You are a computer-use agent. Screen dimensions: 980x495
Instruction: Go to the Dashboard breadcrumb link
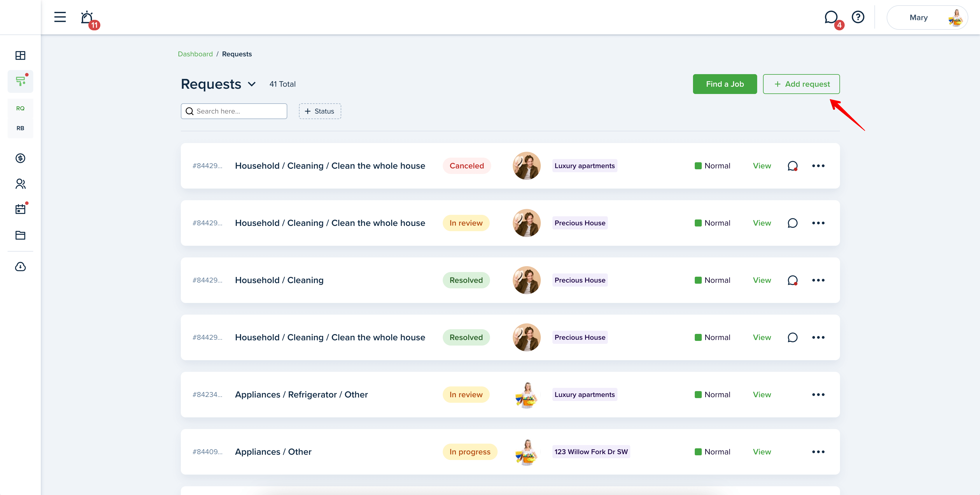[x=195, y=54]
